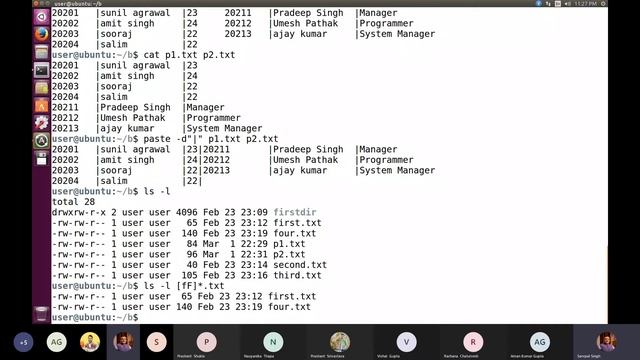Open System Settings gear-wrench icon
The height and width of the screenshot is (360, 640).
(x=41, y=123)
